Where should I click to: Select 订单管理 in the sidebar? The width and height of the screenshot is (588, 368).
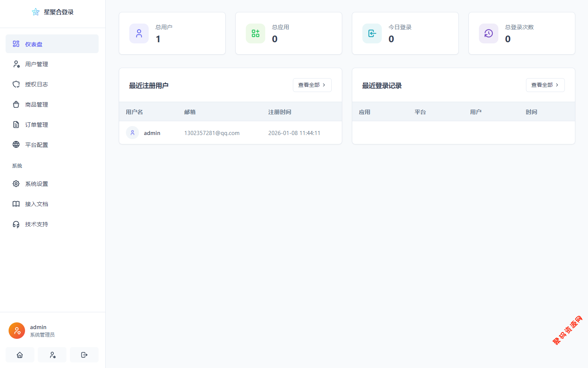coord(37,125)
